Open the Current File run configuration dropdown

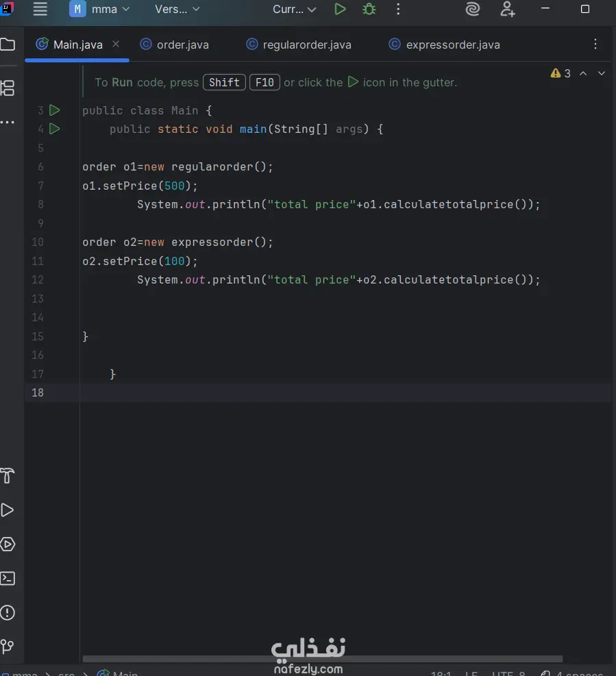click(x=294, y=9)
